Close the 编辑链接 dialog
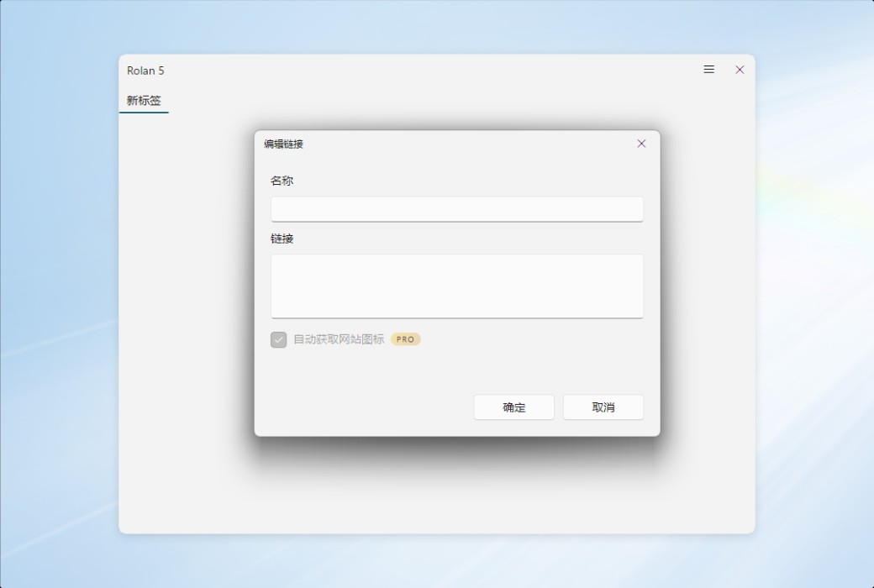This screenshot has height=588, width=874. point(641,144)
